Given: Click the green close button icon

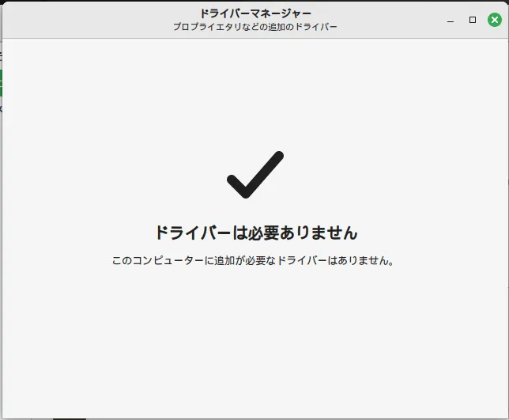Looking at the screenshot, I should coord(494,20).
